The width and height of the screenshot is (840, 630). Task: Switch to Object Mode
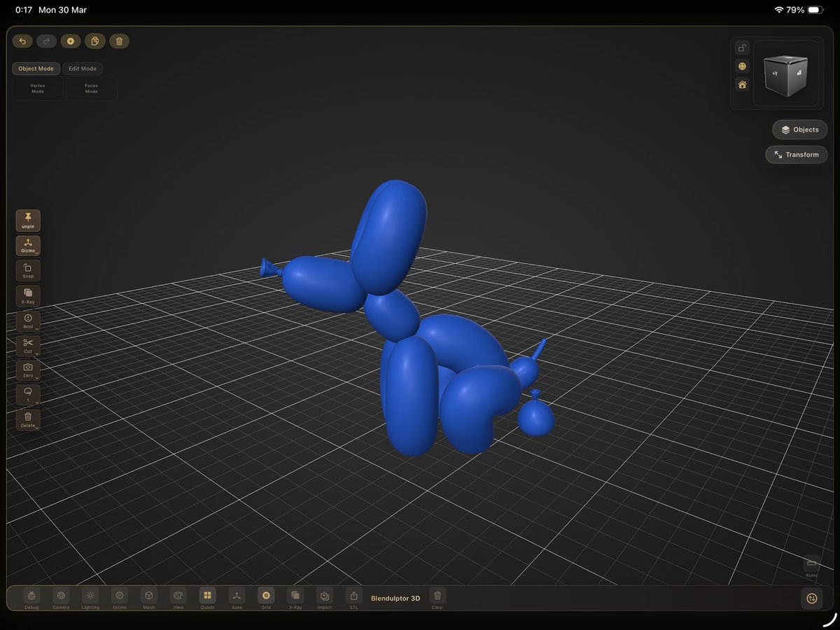(x=36, y=69)
